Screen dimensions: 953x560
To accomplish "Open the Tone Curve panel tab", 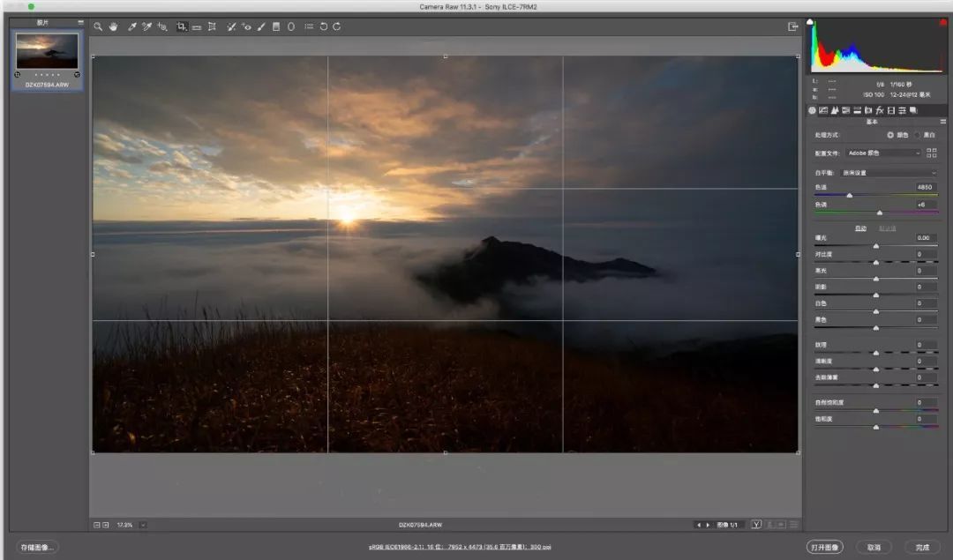I will pos(823,110).
